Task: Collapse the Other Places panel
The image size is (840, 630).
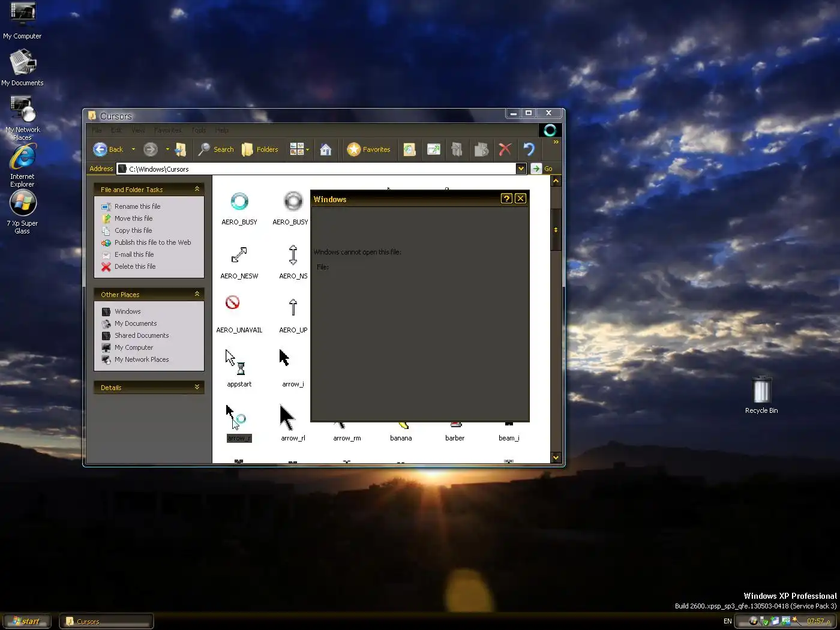Action: tap(197, 294)
